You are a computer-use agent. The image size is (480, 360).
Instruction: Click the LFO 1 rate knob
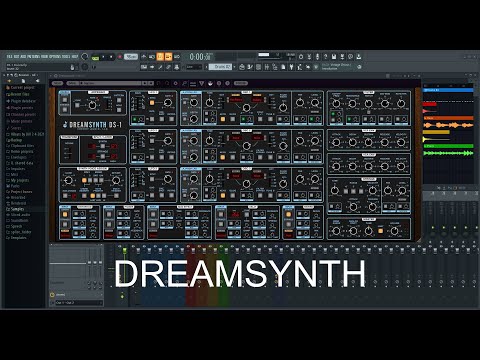tap(168, 103)
